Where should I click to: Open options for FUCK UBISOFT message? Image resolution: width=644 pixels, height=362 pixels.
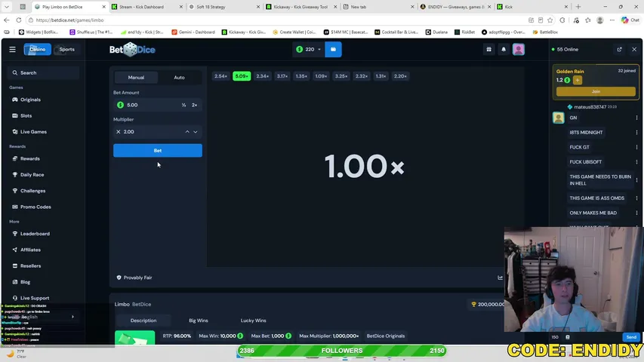636,162
